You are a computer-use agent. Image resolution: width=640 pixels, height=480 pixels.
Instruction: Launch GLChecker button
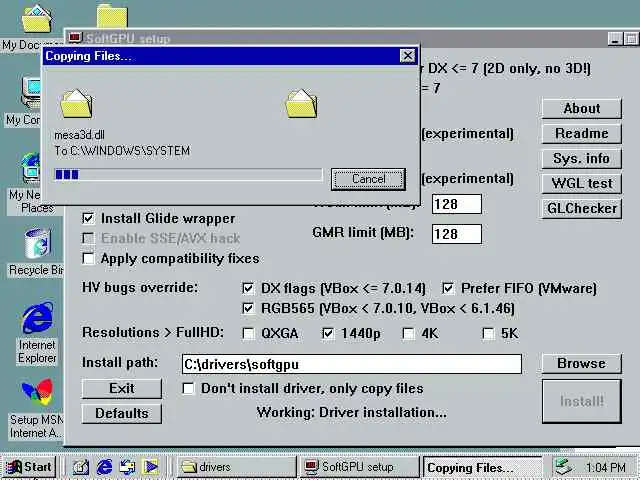pyautogui.click(x=582, y=209)
